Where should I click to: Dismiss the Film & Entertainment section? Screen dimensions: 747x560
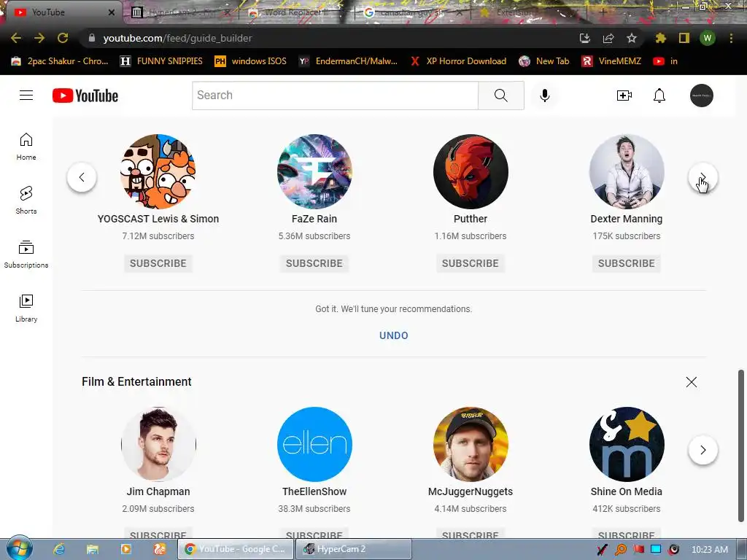tap(692, 382)
